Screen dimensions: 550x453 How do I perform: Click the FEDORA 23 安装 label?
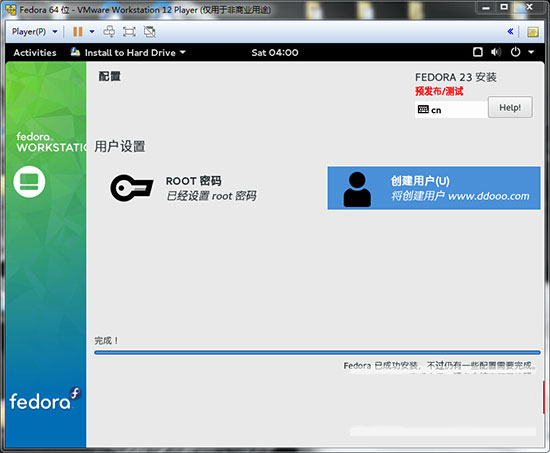click(x=456, y=77)
